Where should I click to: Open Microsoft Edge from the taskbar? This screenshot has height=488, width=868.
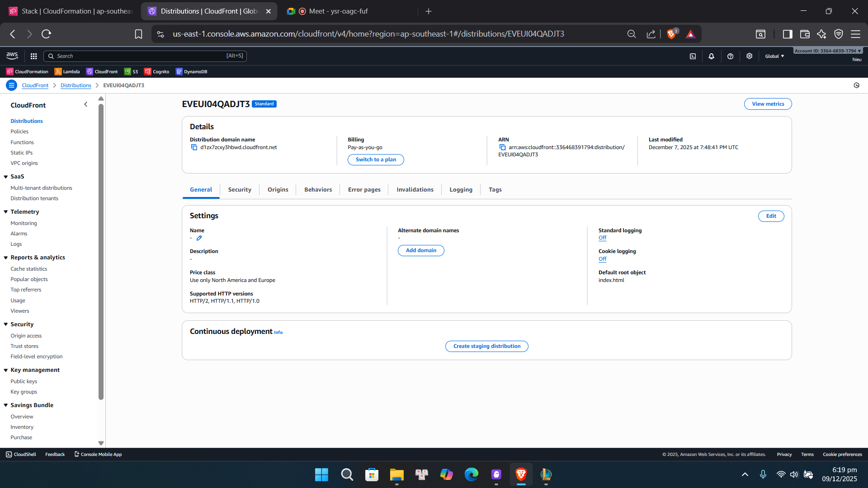[x=472, y=474]
